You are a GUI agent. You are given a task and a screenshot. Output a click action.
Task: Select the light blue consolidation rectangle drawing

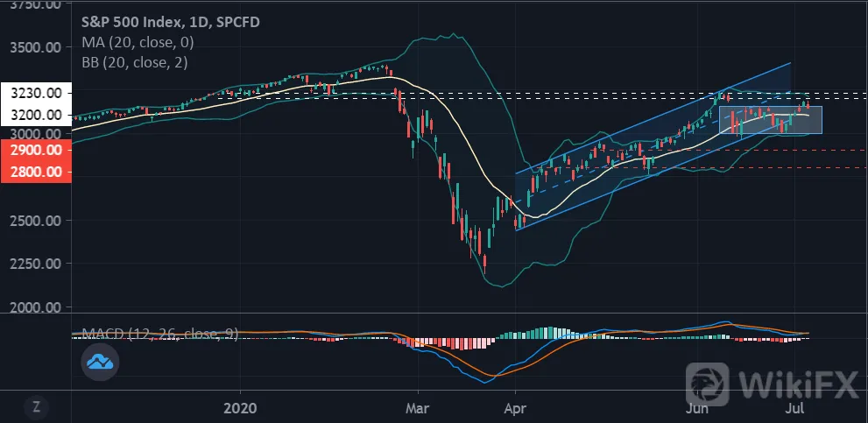tap(771, 120)
